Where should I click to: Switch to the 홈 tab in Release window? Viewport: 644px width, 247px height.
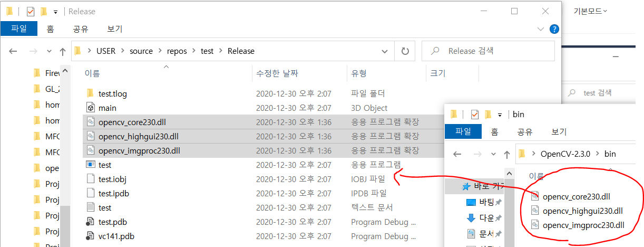50,29
